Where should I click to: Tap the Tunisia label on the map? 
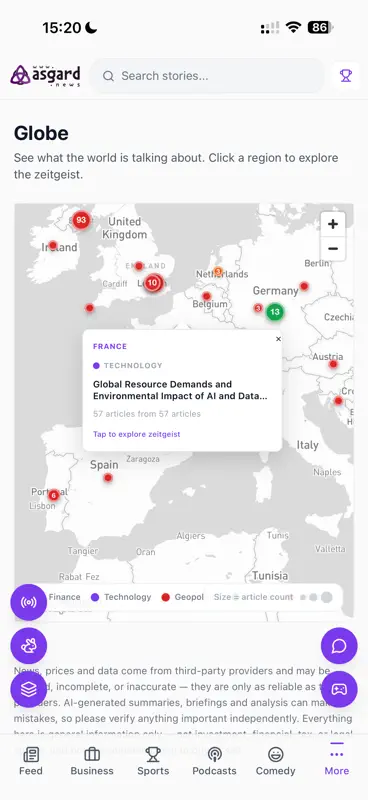tap(270, 576)
